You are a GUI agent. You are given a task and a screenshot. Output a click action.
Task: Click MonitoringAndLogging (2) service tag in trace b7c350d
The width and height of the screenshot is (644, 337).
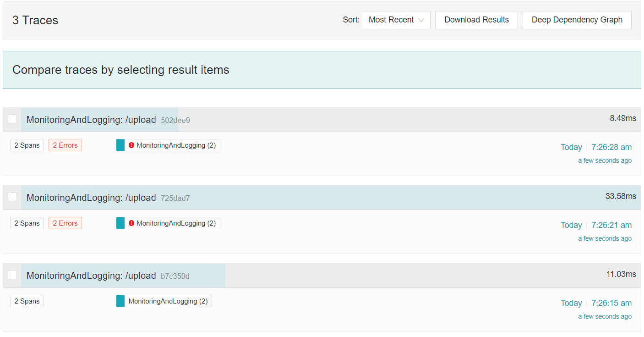click(168, 301)
